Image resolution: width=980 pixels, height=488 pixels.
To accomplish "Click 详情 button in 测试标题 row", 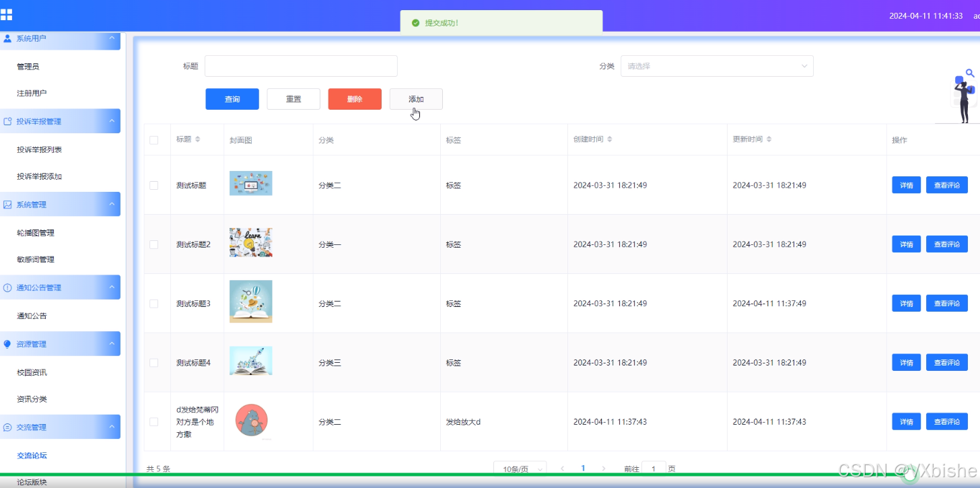I will click(x=907, y=185).
